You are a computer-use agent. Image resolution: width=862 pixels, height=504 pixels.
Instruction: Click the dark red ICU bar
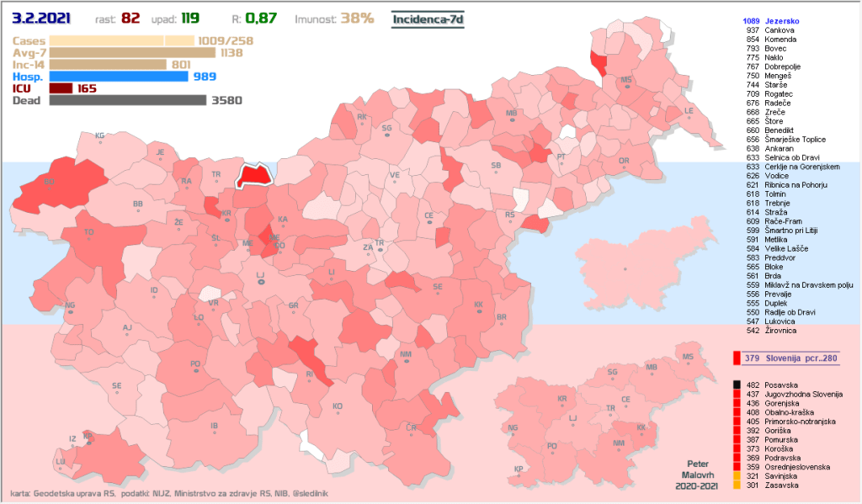(x=61, y=88)
